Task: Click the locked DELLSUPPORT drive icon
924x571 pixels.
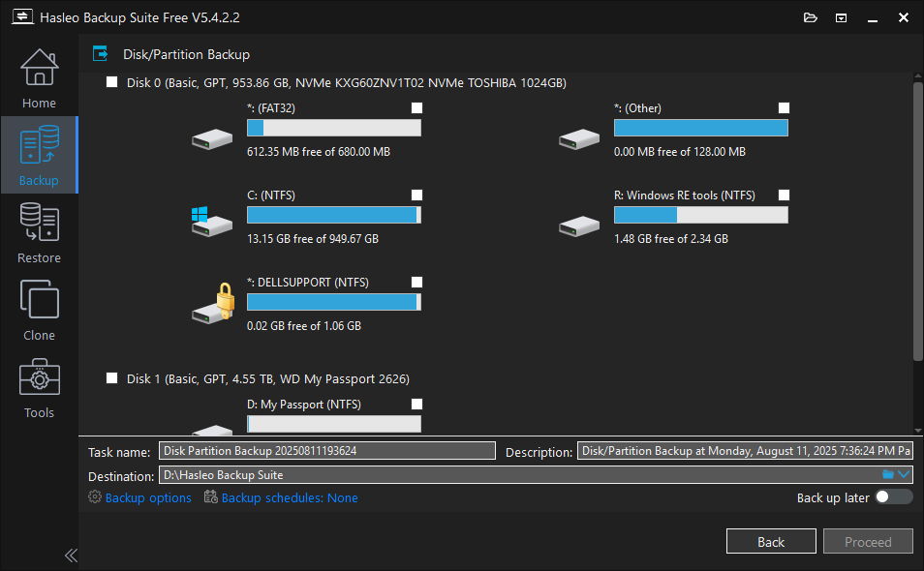Action: pyautogui.click(x=213, y=303)
